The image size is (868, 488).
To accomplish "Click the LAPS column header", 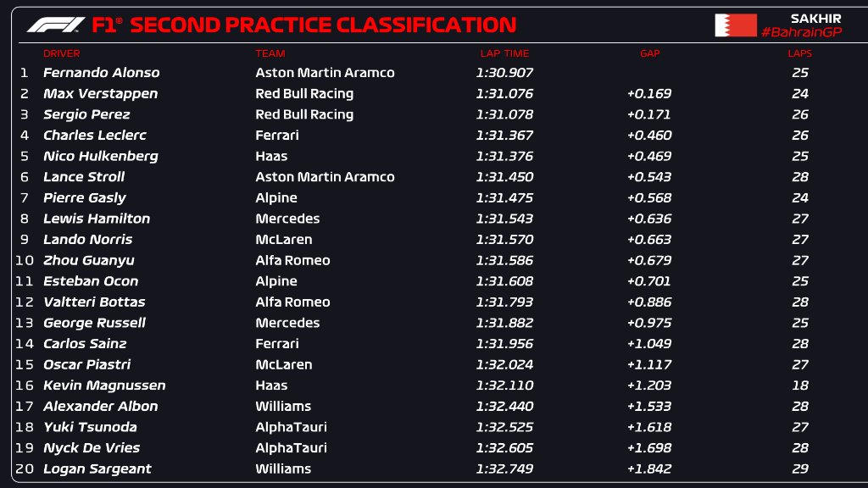I will coord(799,53).
